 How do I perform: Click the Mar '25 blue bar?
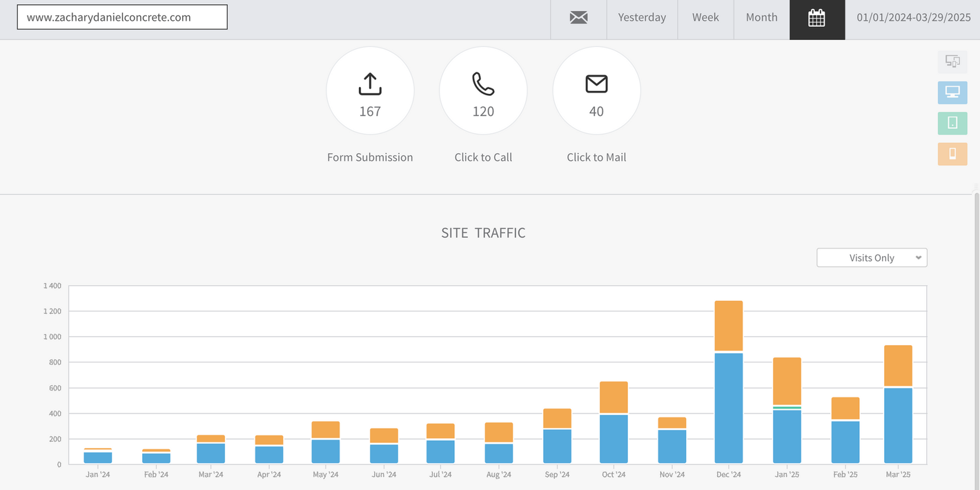coord(898,426)
